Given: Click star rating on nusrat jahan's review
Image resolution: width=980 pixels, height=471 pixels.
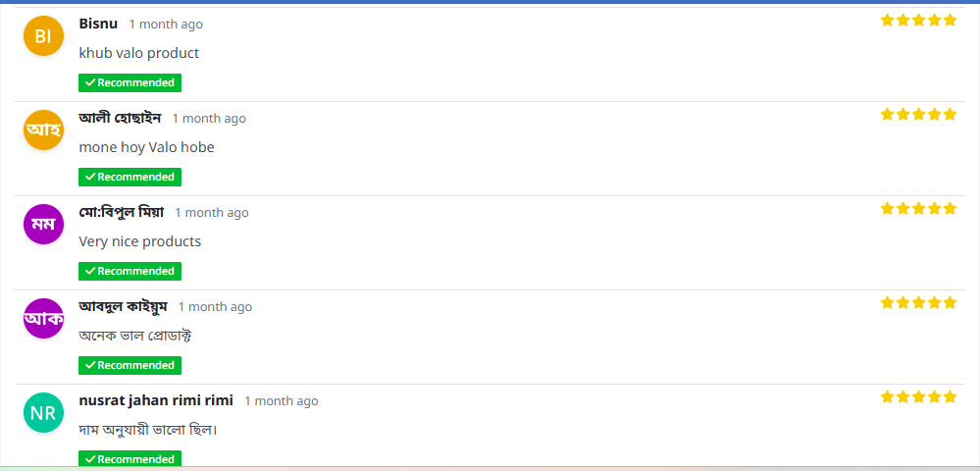Looking at the screenshot, I should tap(918, 397).
